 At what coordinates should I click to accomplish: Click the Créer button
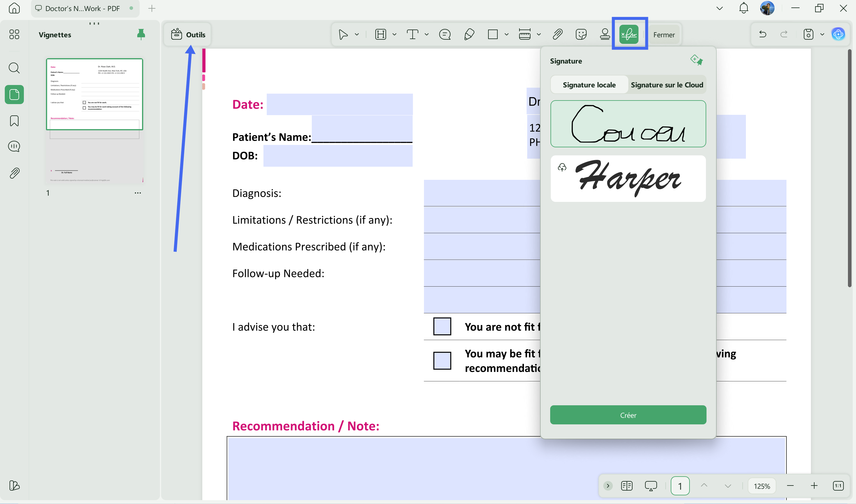point(628,415)
